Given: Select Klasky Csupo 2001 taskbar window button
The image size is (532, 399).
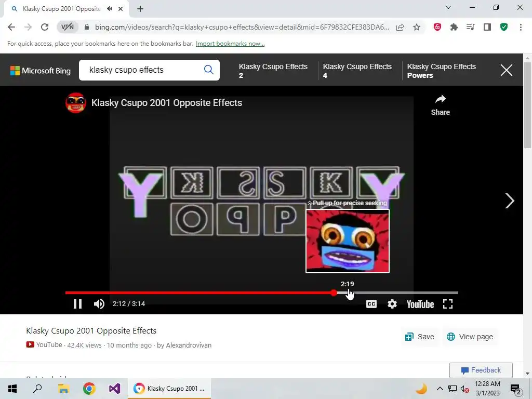Looking at the screenshot, I should coord(169,389).
